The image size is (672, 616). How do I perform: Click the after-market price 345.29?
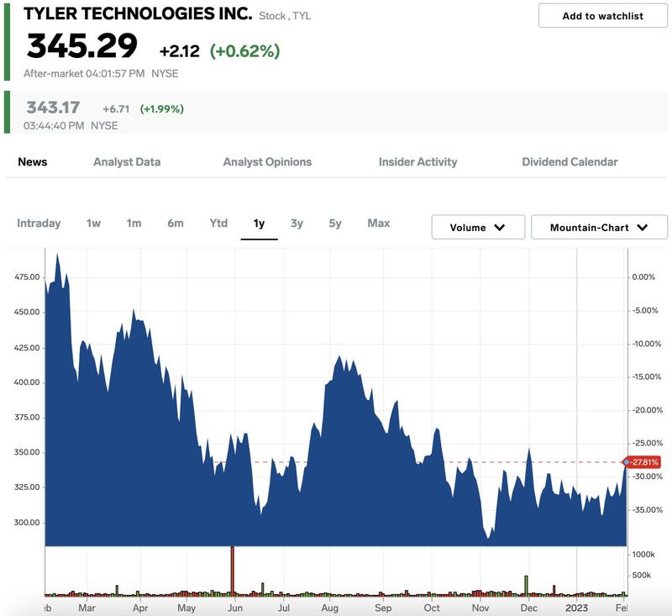(x=81, y=46)
